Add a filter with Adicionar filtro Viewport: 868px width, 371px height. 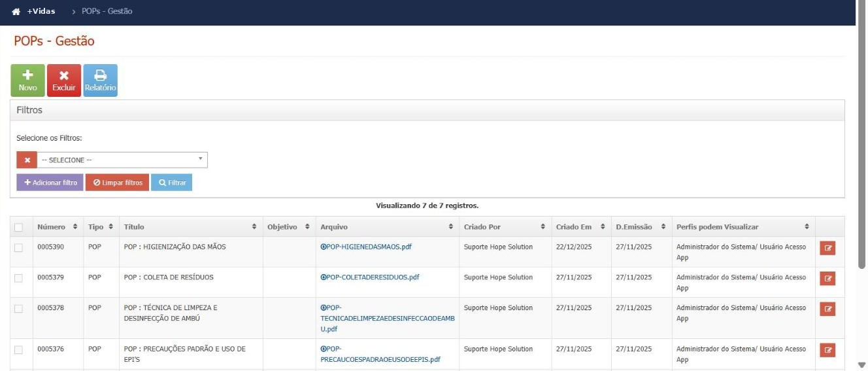point(50,183)
